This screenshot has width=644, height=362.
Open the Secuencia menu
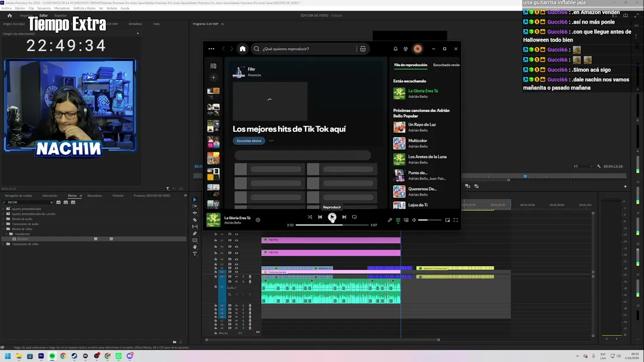click(x=44, y=9)
